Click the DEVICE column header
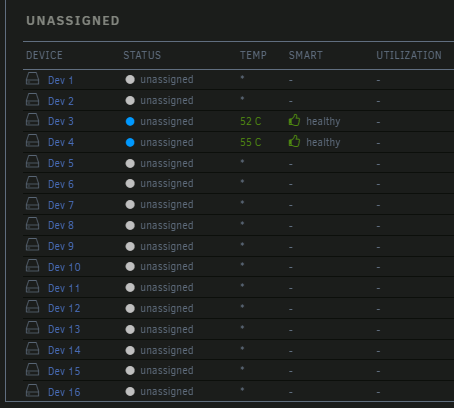 pos(44,55)
